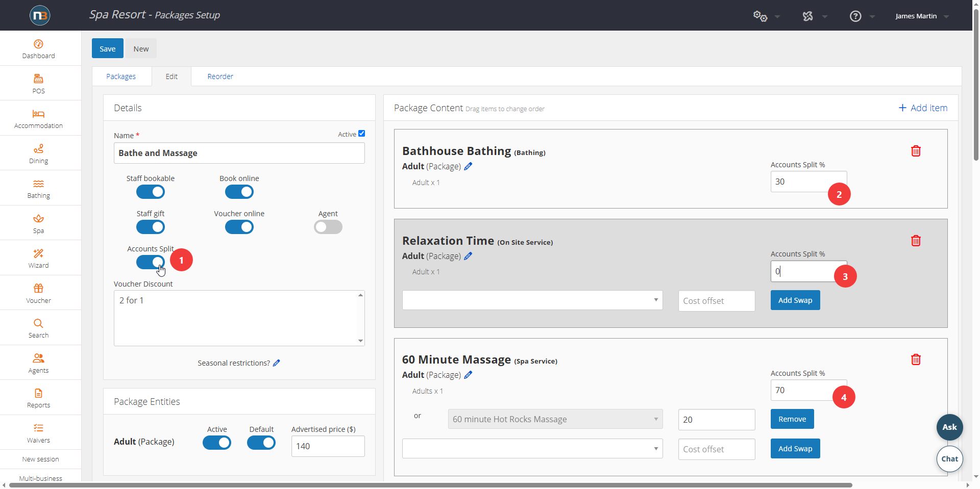Open the settings gears icon in the header
The image size is (980, 489).
760,16
